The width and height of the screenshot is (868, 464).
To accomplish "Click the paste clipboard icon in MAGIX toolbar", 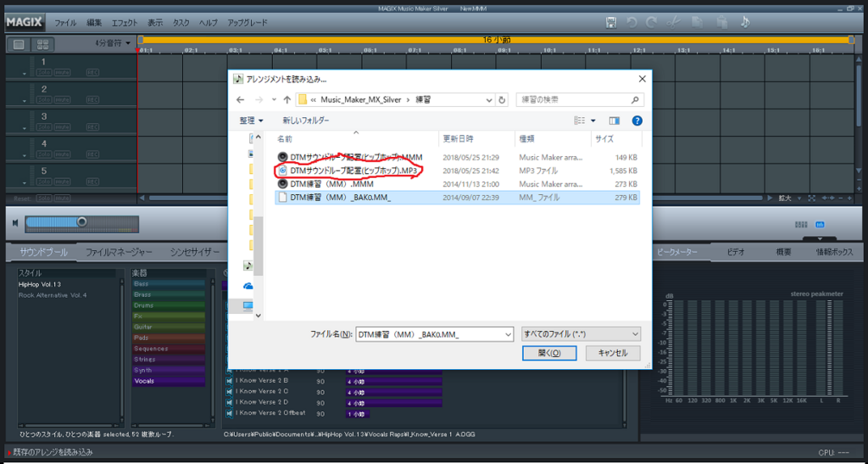I will coord(721,23).
